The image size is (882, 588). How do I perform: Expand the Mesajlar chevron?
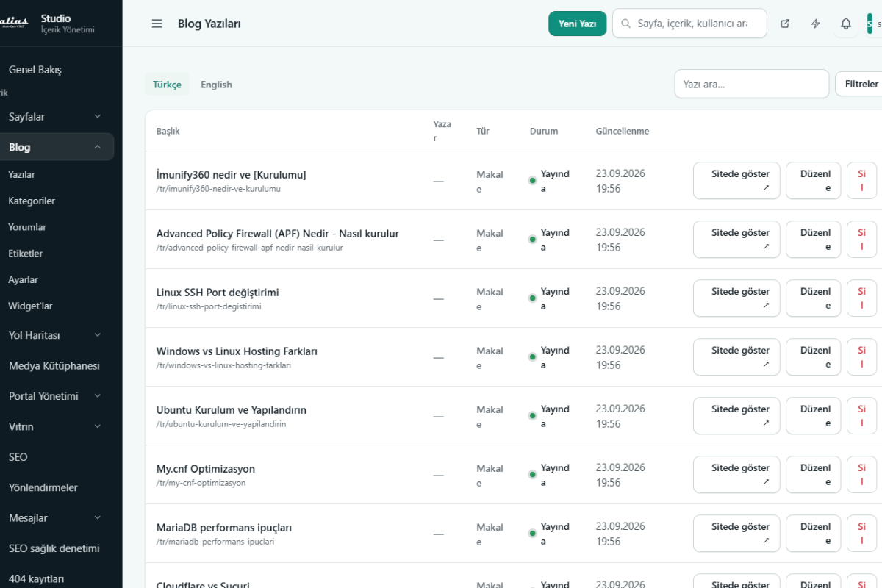pyautogui.click(x=98, y=518)
